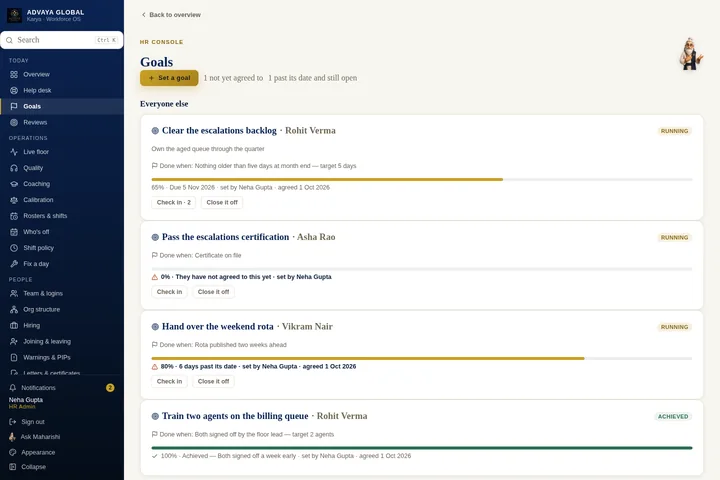The width and height of the screenshot is (720, 480).
Task: Click the warning triangle on Asha Rao's goal
Action: [155, 277]
